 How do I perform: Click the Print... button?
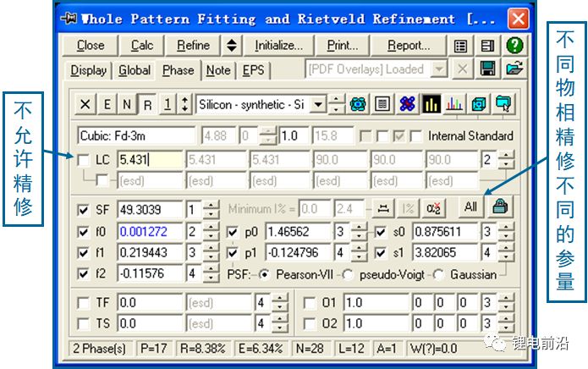click(343, 46)
